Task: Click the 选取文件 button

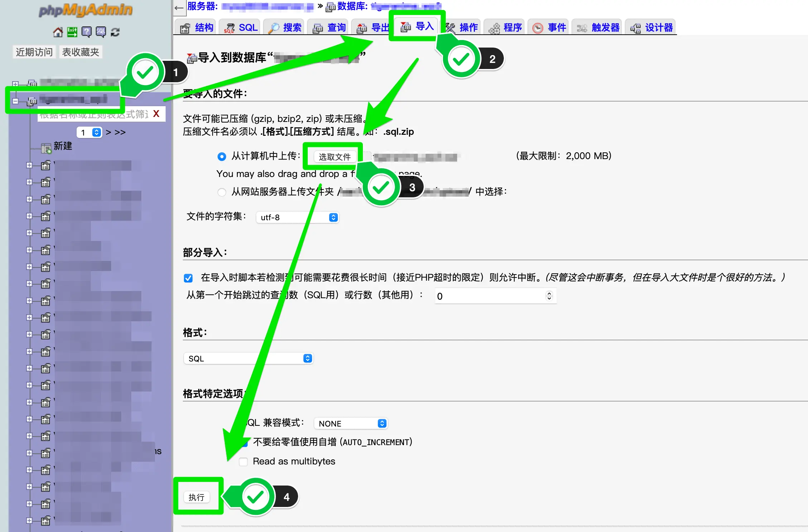Action: point(334,157)
